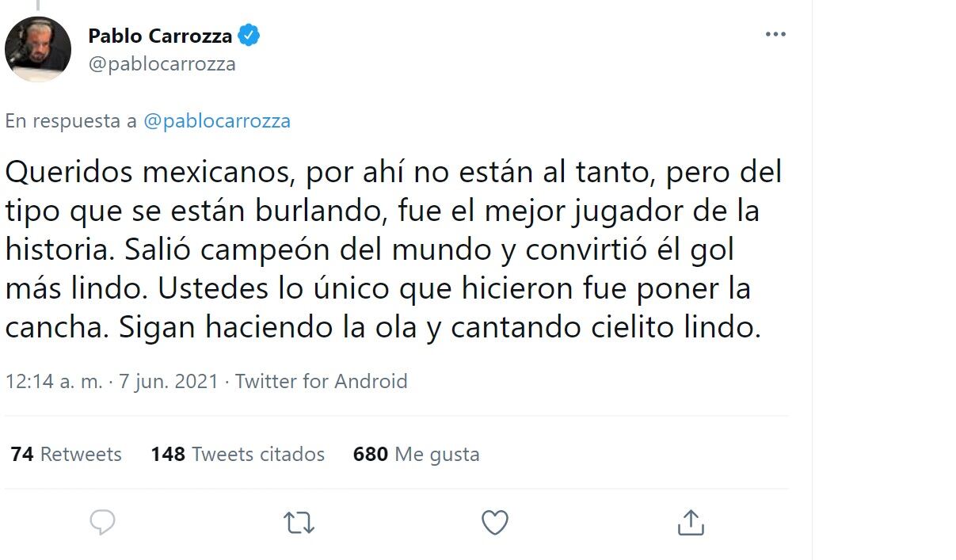Select the retweet arrows icon
Image resolution: width=956 pixels, height=560 pixels.
pyautogui.click(x=299, y=523)
